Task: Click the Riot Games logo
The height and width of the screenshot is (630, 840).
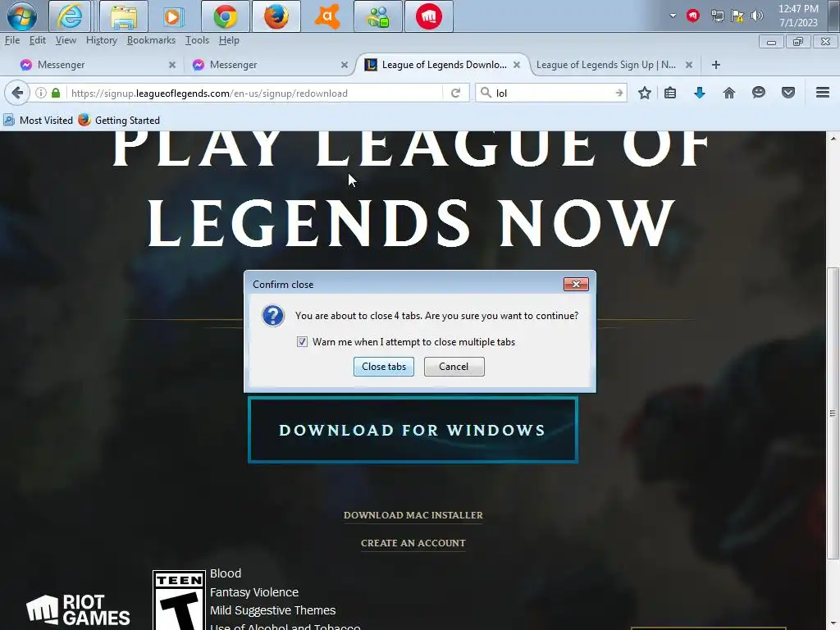Action: [x=78, y=609]
